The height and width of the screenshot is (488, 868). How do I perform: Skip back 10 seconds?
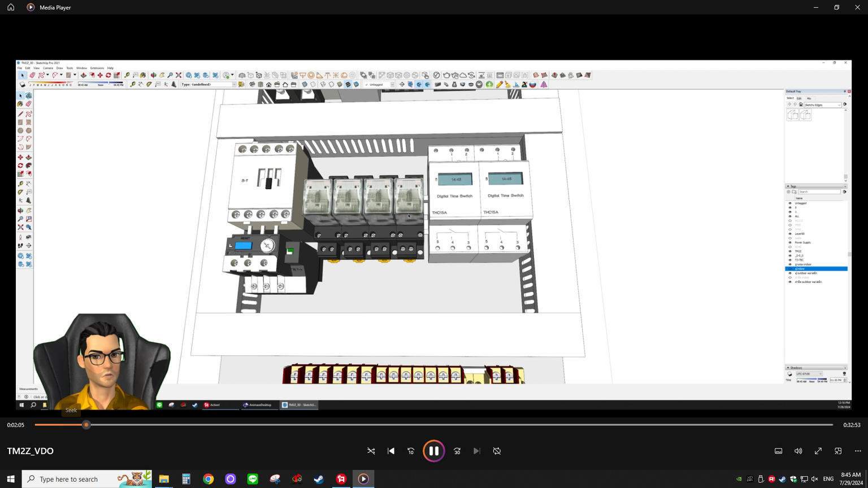[x=411, y=451]
